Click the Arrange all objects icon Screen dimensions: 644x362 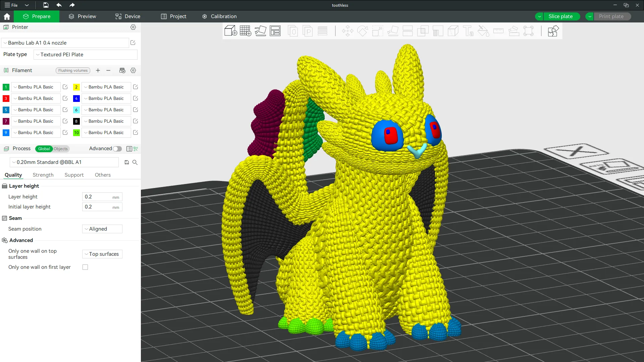275,31
